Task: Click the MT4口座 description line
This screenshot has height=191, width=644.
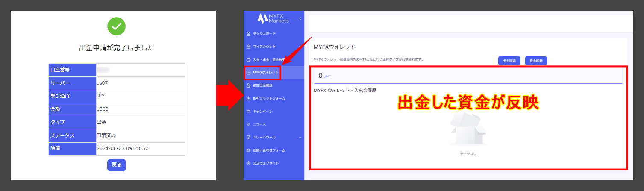Action: pyautogui.click(x=368, y=59)
